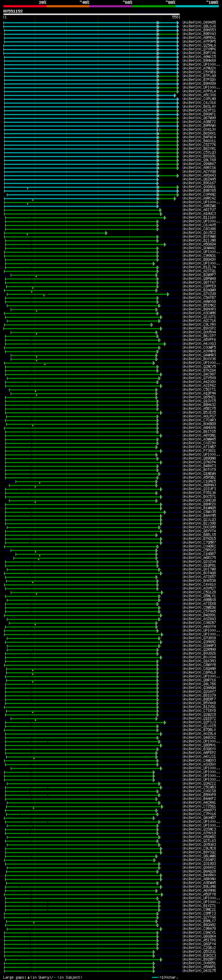The width and height of the screenshot is (222, 980).
Task: Select the UniRef100_Q6LWW6 label
Action: 199,856
